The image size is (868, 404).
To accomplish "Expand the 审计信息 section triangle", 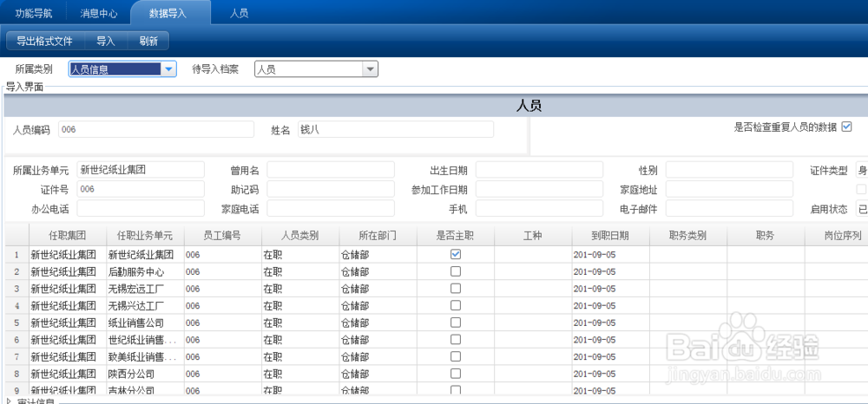I will pyautogui.click(x=9, y=401).
